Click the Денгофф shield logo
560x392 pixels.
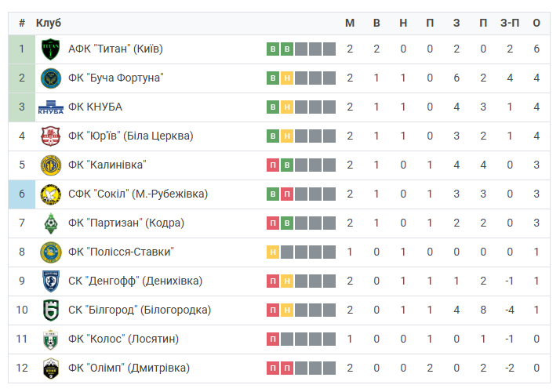[x=50, y=281]
